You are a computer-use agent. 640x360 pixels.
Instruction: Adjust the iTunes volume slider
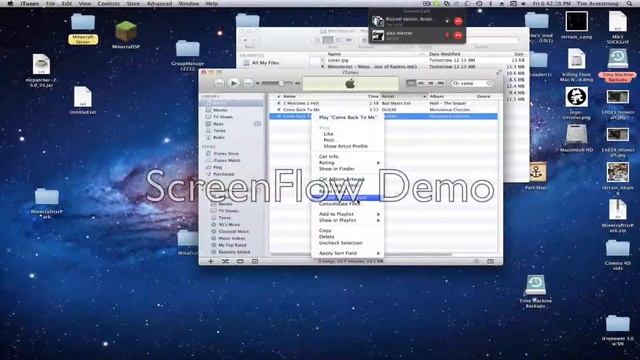[278, 83]
